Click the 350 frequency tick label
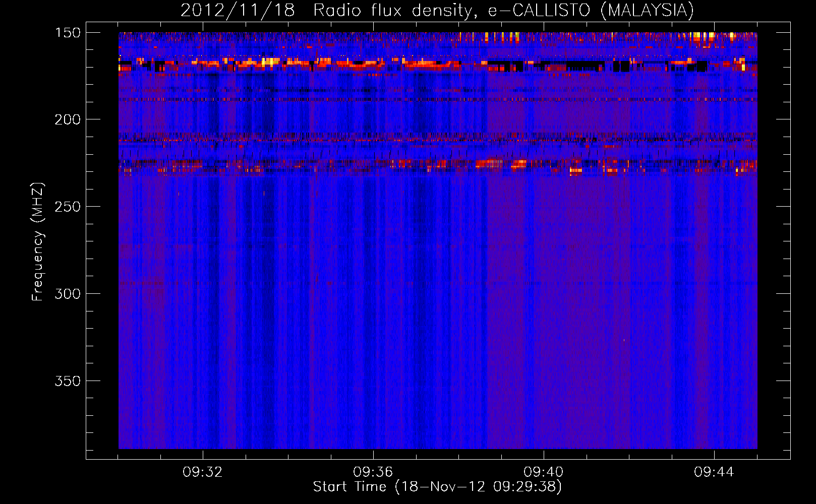Screen dimensions: 816x504 point(68,381)
